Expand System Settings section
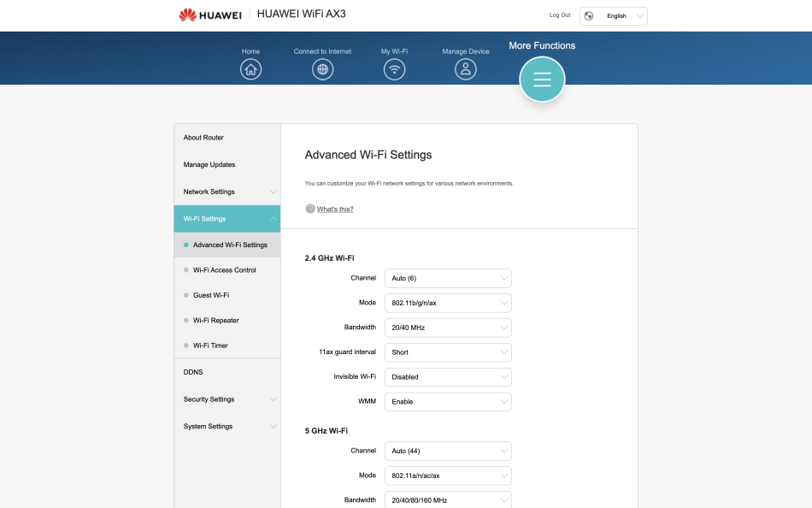The height and width of the screenshot is (508, 812). click(x=227, y=426)
